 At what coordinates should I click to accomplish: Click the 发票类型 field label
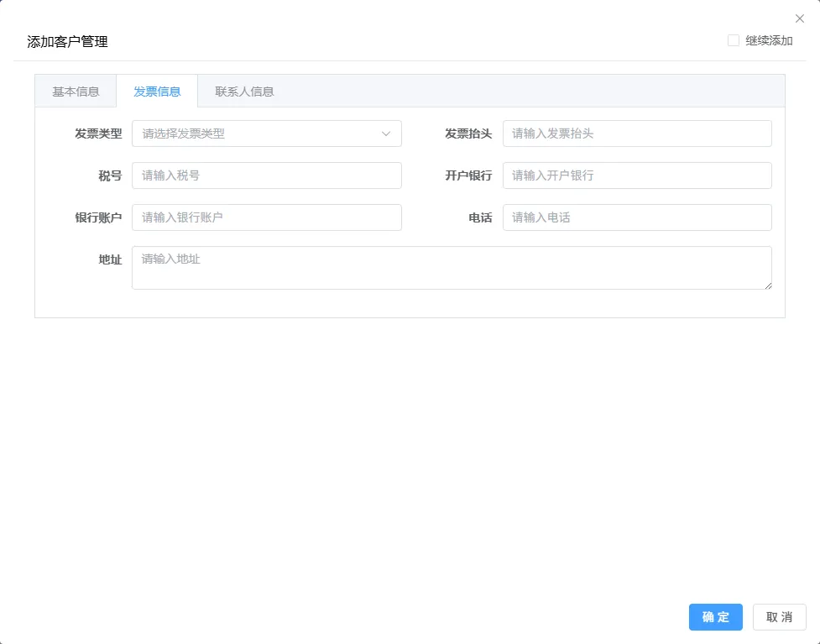click(x=98, y=134)
